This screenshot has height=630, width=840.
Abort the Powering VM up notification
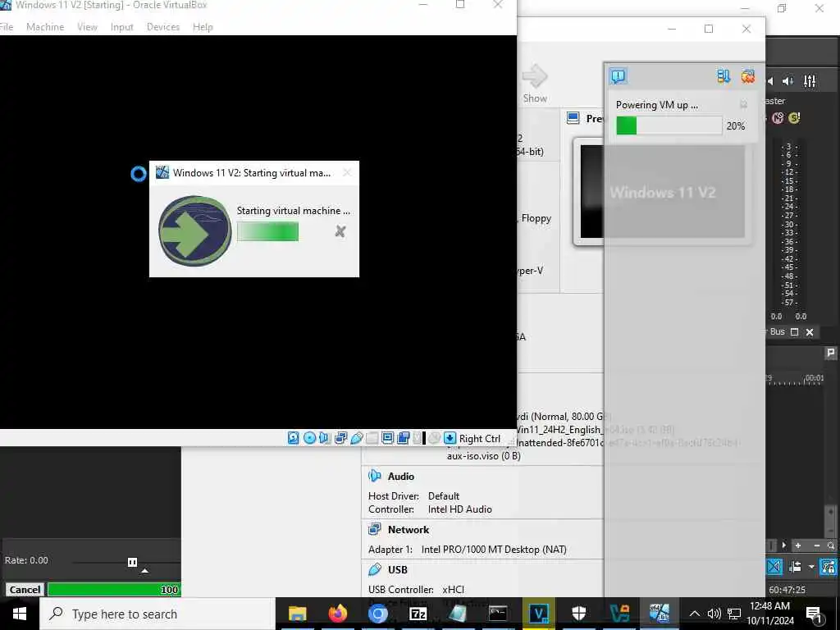(x=743, y=104)
